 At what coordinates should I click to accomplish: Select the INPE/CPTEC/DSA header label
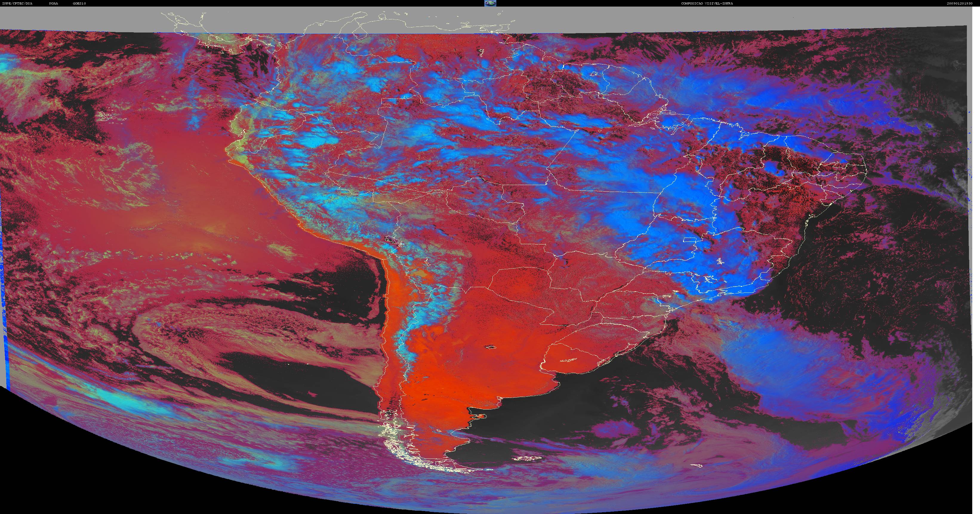[x=18, y=3]
